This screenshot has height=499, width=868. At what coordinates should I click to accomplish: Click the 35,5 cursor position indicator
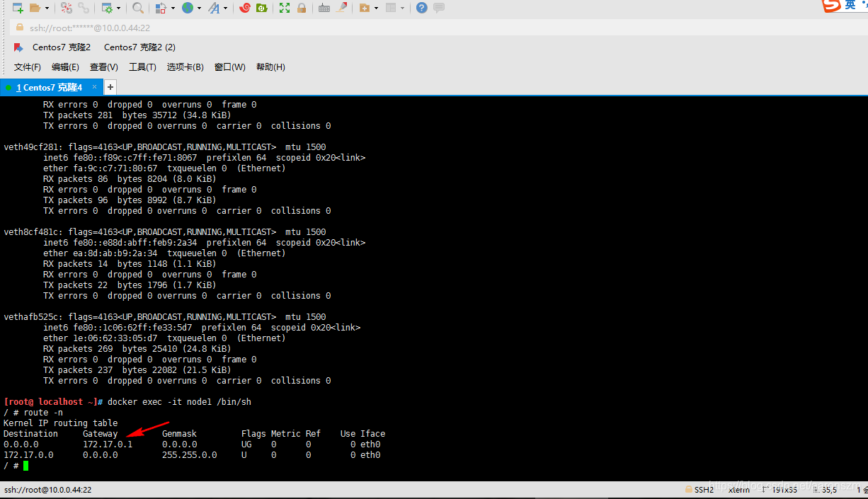click(x=829, y=490)
